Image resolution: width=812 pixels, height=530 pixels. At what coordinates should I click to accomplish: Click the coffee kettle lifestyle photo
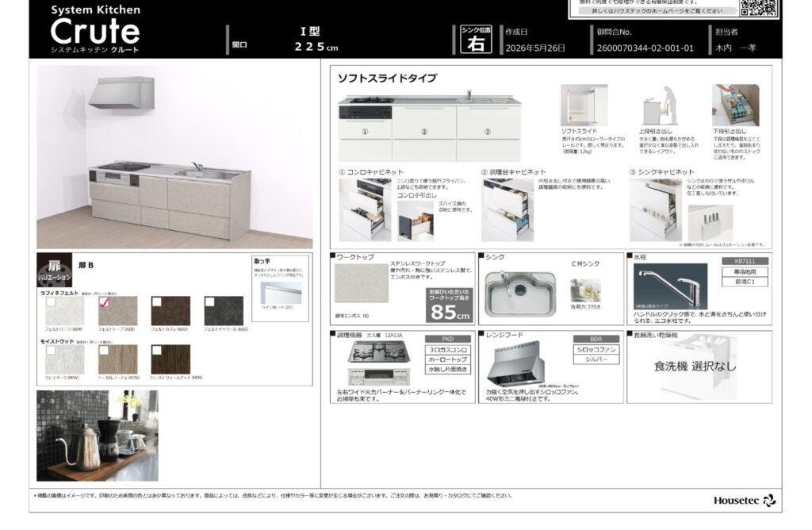click(98, 436)
